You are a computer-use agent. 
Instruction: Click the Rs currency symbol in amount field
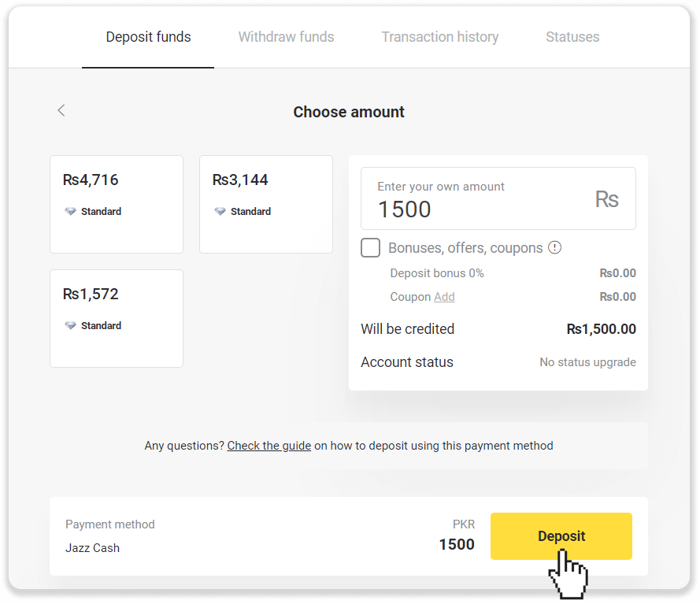tap(606, 199)
